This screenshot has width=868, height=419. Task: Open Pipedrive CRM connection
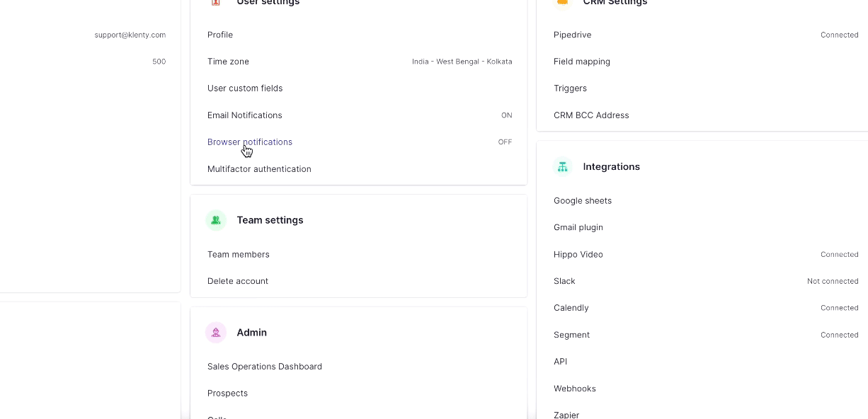point(573,35)
